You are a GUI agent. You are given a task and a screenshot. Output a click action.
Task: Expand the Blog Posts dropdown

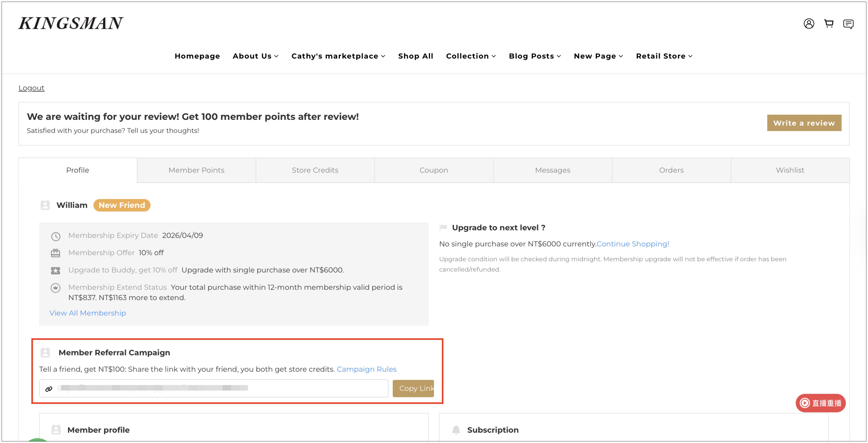pos(535,56)
